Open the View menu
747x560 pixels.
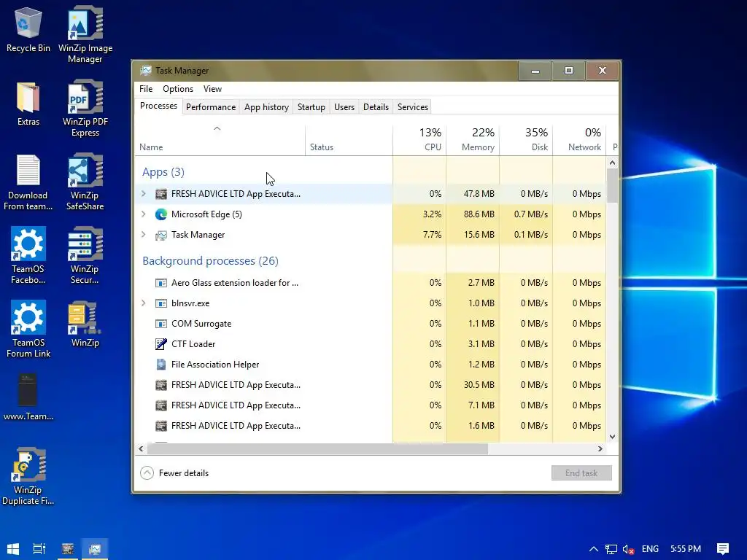[212, 89]
